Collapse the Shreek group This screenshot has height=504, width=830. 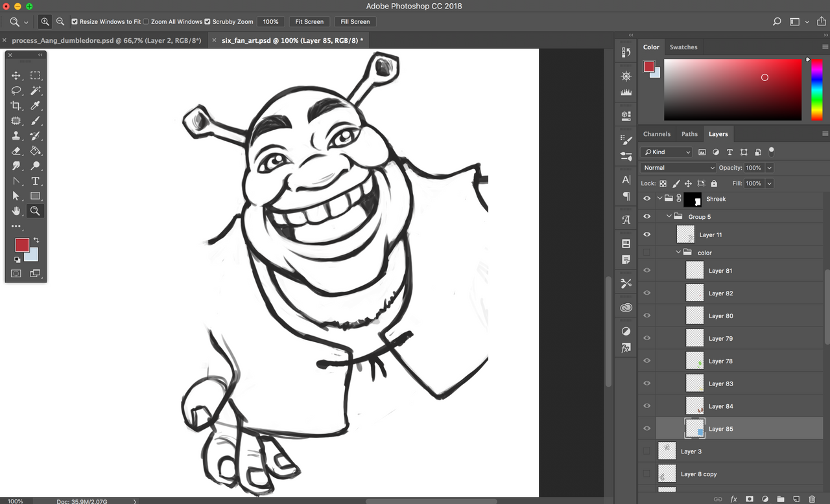(660, 199)
